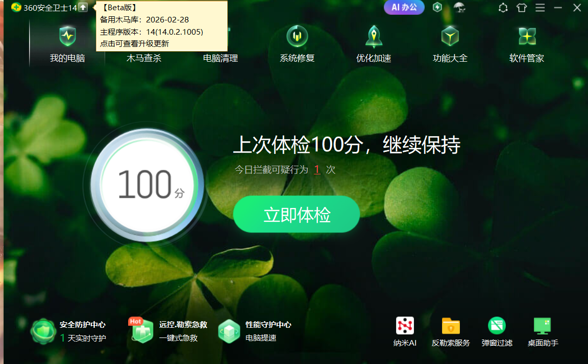The height and width of the screenshot is (364, 588).
Task: Open the AI办公 feature
Action: coord(404,8)
